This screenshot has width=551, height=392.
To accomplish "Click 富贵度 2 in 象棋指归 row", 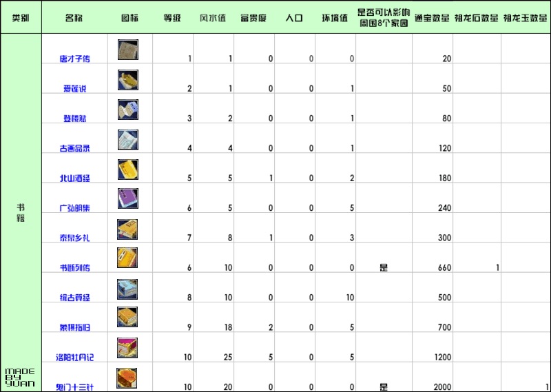I will [271, 328].
